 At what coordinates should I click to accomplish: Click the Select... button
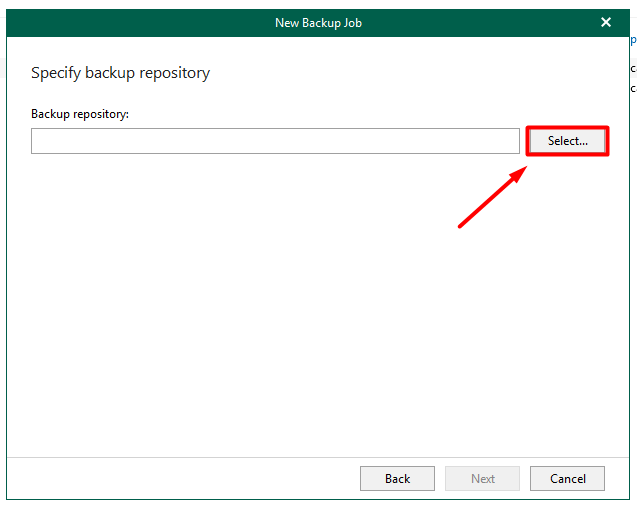pyautogui.click(x=567, y=141)
